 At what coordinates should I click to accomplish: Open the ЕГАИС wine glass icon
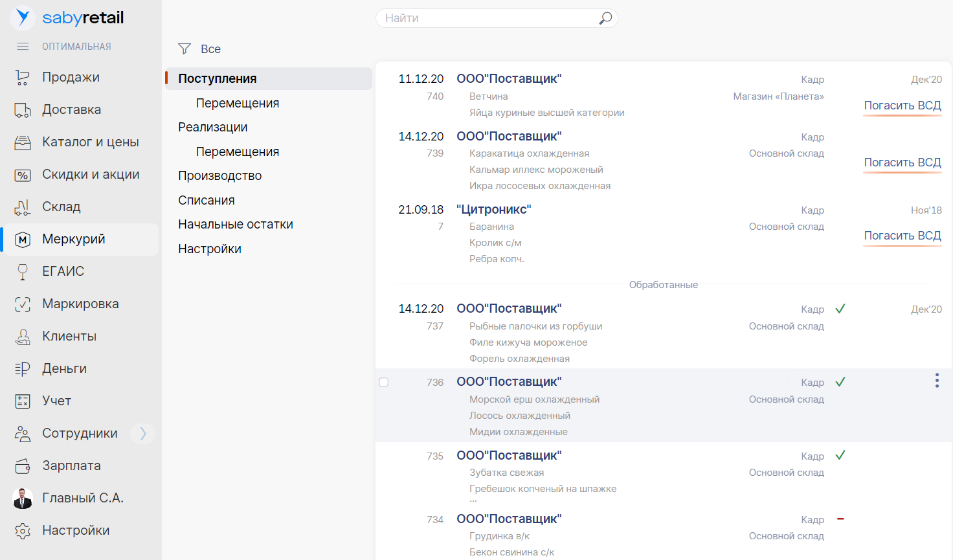23,272
